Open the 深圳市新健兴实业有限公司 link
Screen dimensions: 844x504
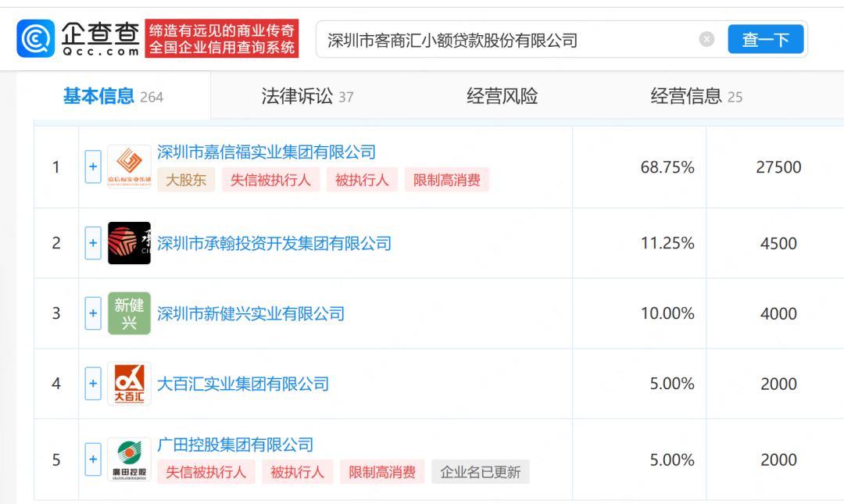[251, 313]
